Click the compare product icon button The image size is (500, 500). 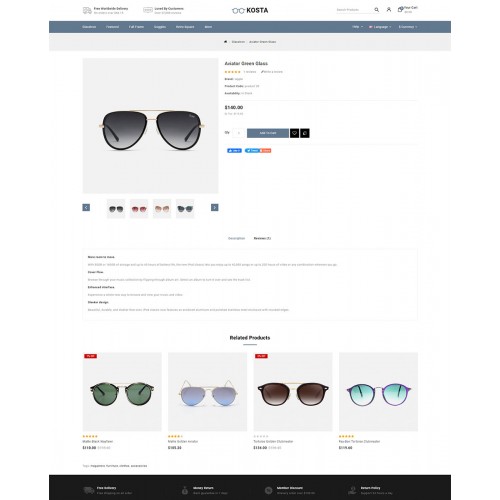[305, 133]
